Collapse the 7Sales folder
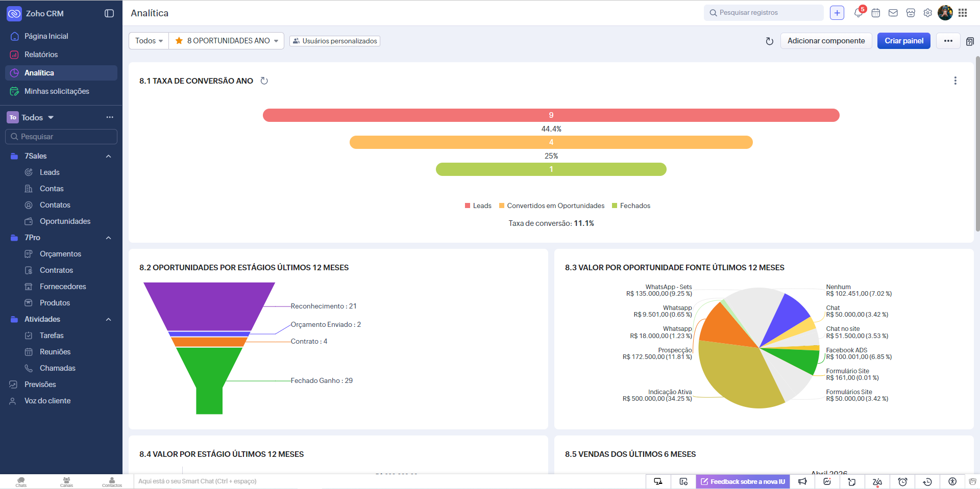 tap(108, 156)
